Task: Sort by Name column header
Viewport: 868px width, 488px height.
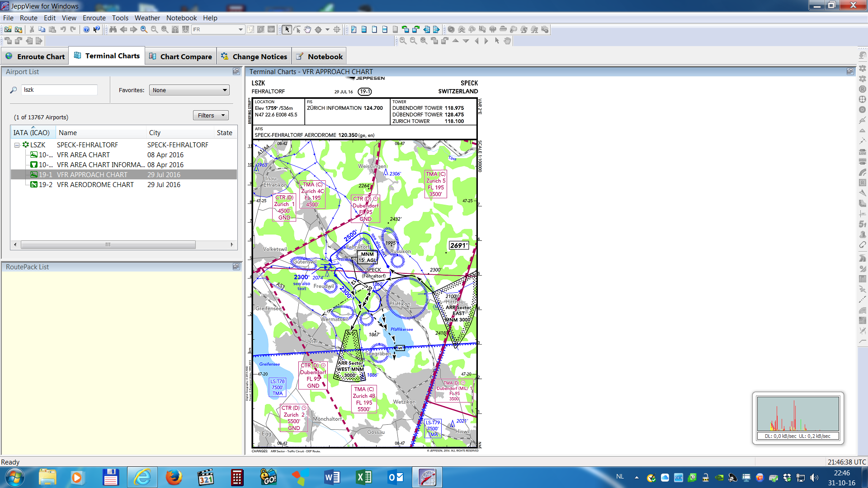Action: pos(101,132)
